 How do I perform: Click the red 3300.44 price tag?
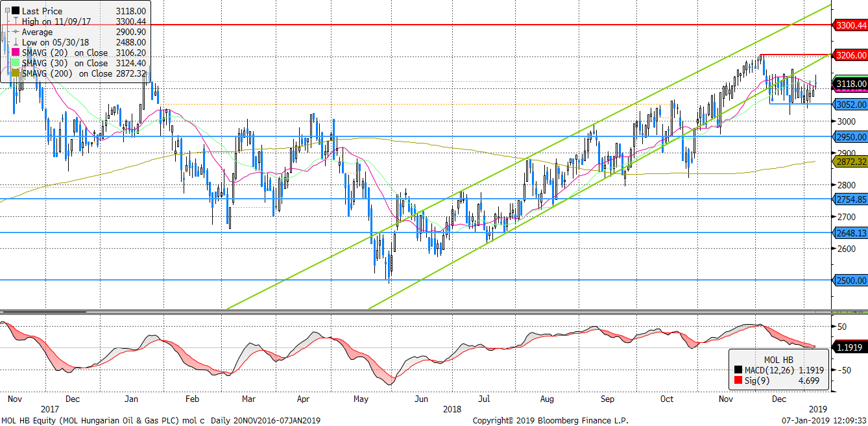[x=850, y=25]
